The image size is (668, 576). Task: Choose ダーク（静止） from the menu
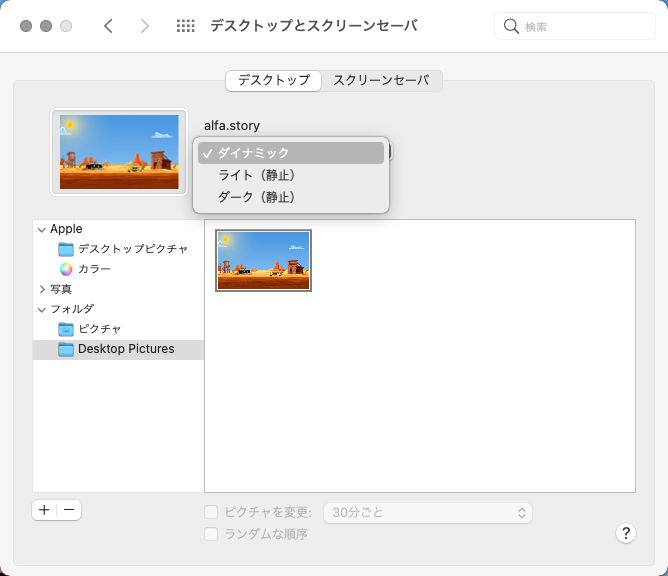coord(257,197)
